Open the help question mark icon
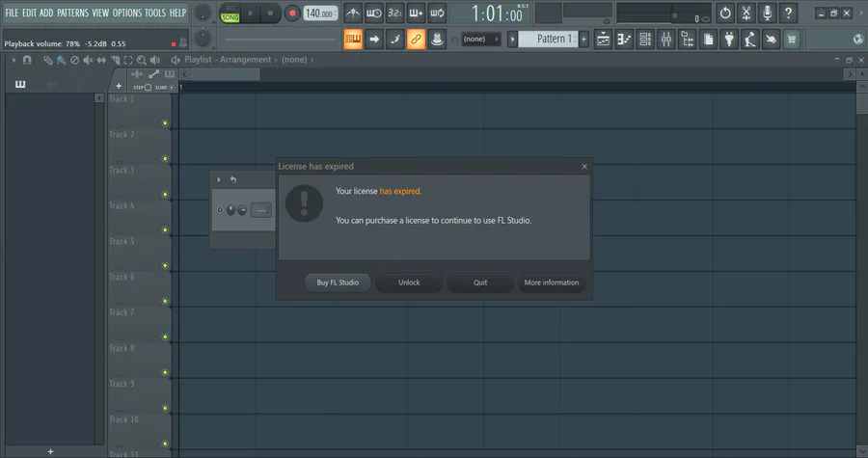The height and width of the screenshot is (458, 868). click(788, 13)
